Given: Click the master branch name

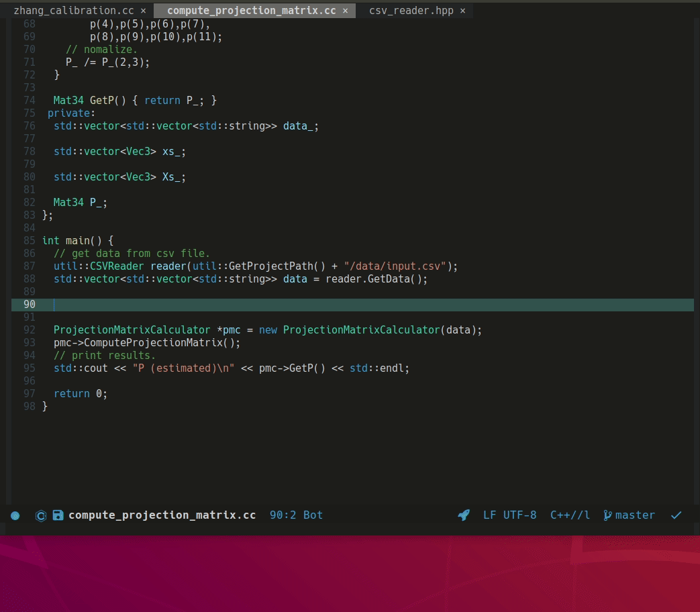Looking at the screenshot, I should pos(635,515).
